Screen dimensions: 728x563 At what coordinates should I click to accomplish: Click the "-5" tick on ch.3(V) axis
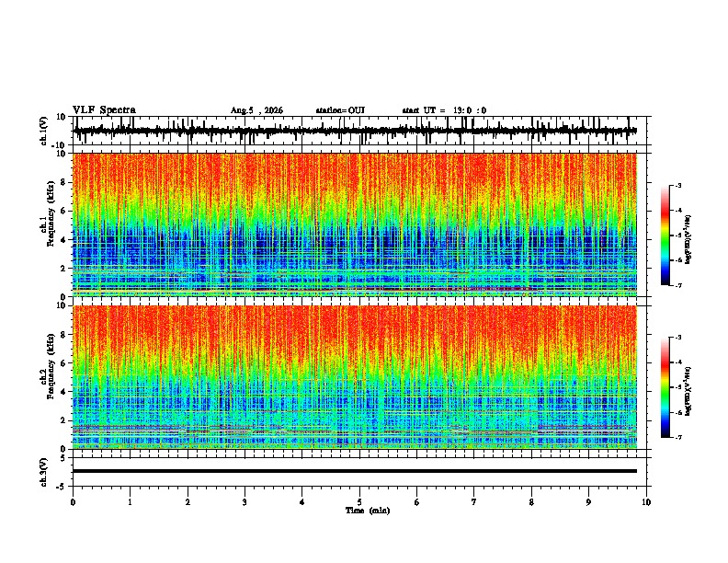62,487
